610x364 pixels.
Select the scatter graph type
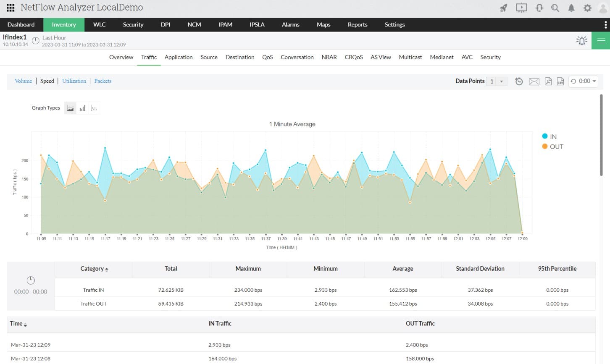(94, 108)
